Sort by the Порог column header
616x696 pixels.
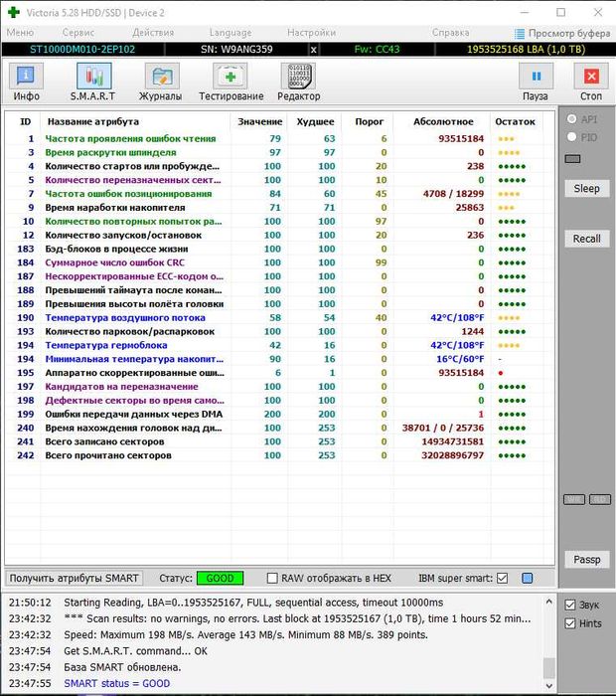369,121
